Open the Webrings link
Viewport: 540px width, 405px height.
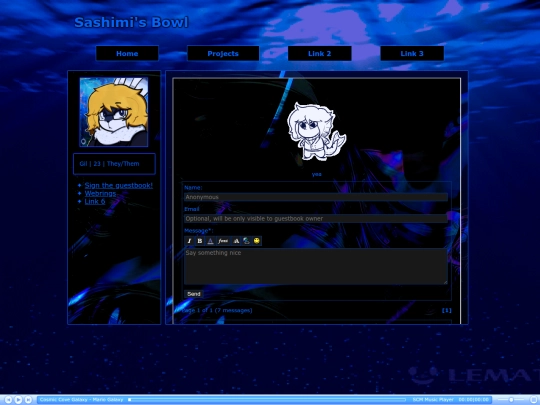(100, 194)
